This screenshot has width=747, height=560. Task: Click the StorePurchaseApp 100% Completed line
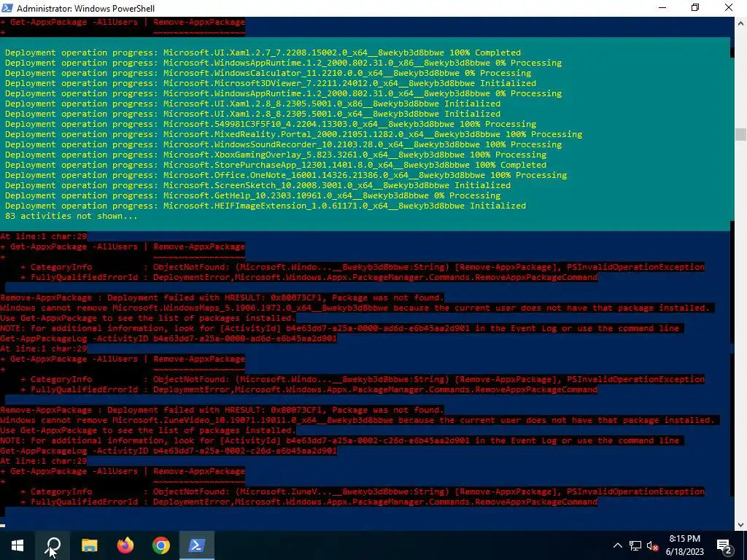[275, 165]
